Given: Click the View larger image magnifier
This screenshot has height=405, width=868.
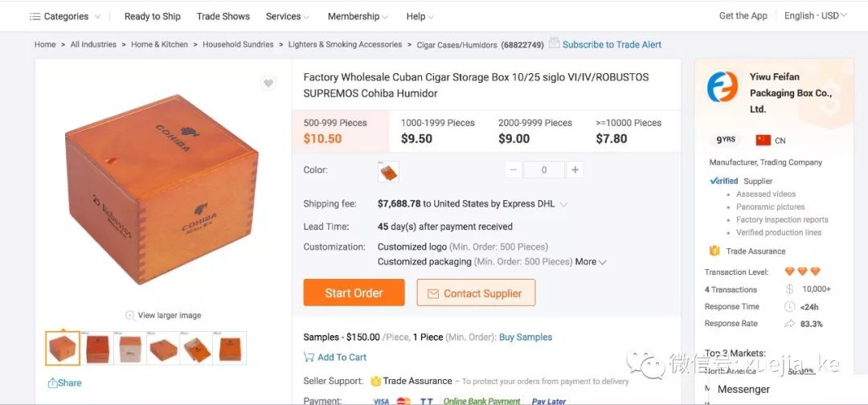Looking at the screenshot, I should tap(130, 315).
